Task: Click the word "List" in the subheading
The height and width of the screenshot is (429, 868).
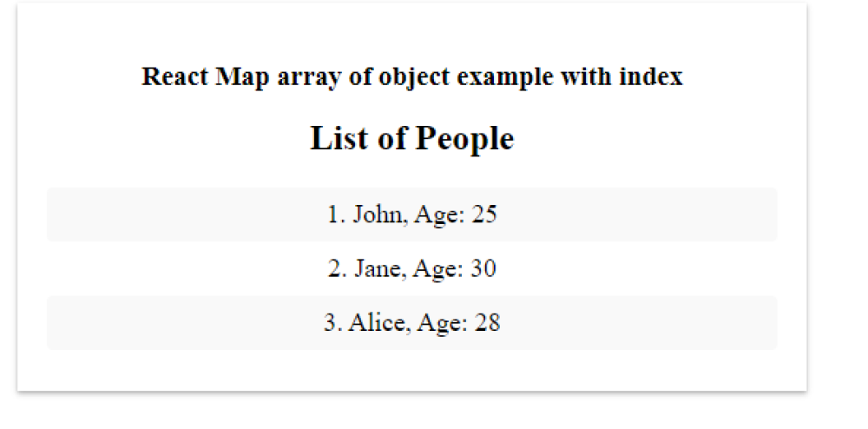Action: click(x=335, y=138)
